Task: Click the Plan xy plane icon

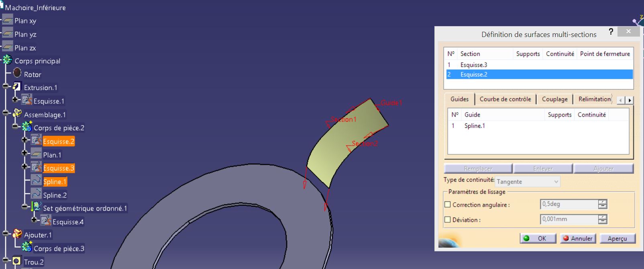Action: click(x=8, y=20)
